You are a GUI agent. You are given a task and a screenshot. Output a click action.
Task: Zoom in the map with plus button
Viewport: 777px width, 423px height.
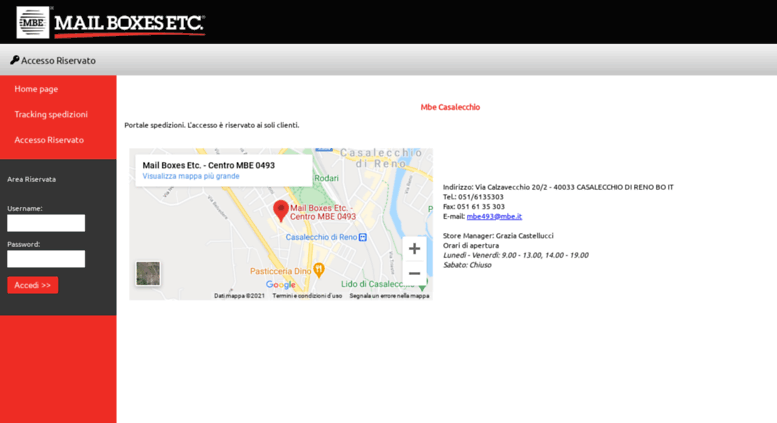click(x=414, y=249)
